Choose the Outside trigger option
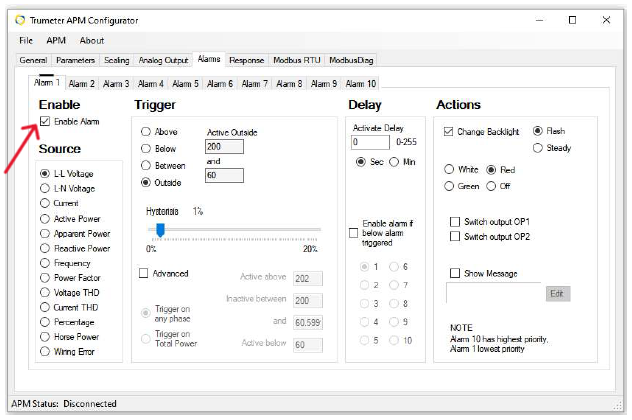Viewport: 632px width, 420px height. pos(146,182)
